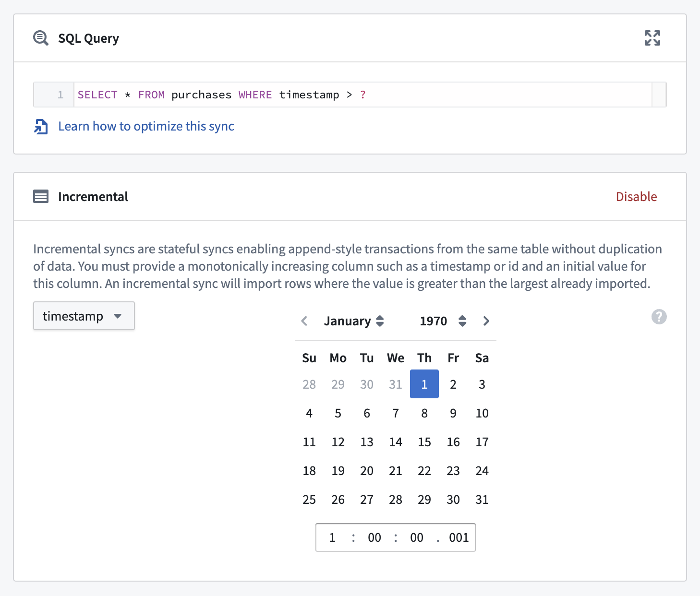Click the line number 1 gutter
Screen dimensions: 700x596
54,95
